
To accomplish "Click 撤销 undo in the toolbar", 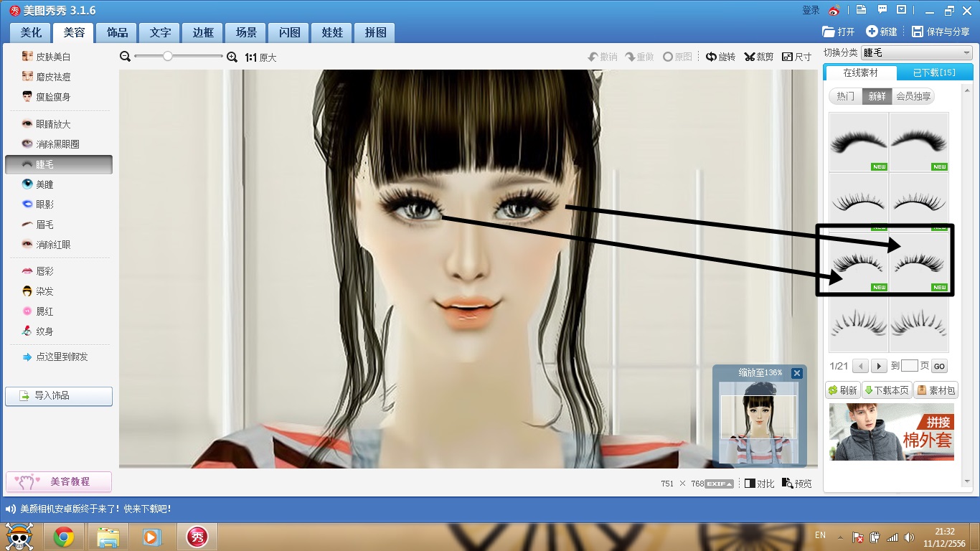I will point(603,57).
